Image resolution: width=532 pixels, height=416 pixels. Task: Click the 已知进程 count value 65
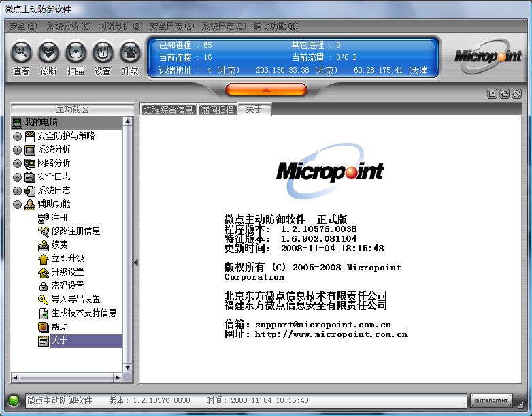coord(207,45)
